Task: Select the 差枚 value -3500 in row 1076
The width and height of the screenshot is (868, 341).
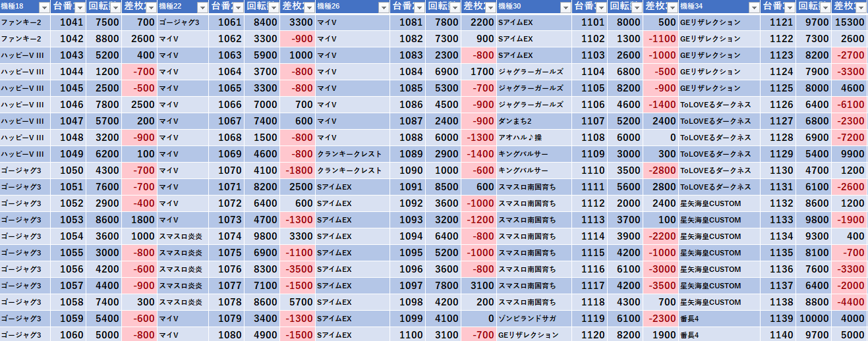Action: point(298,269)
